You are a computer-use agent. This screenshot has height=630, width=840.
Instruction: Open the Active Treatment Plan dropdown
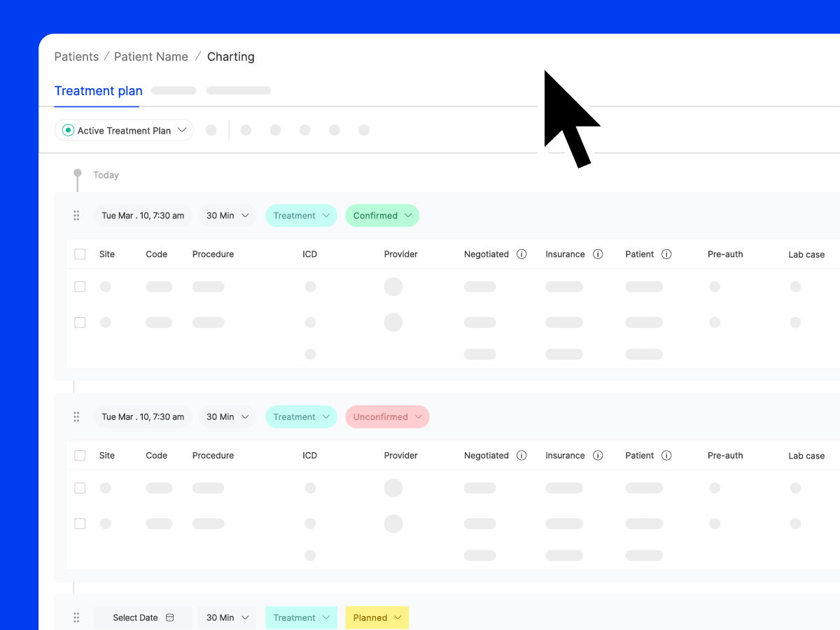124,130
